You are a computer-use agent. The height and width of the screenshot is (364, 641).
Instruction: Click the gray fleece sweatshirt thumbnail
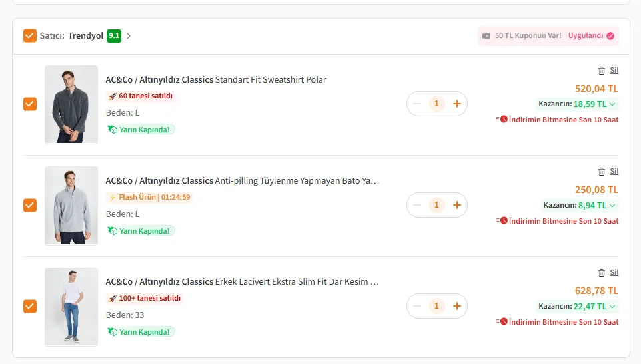click(71, 104)
